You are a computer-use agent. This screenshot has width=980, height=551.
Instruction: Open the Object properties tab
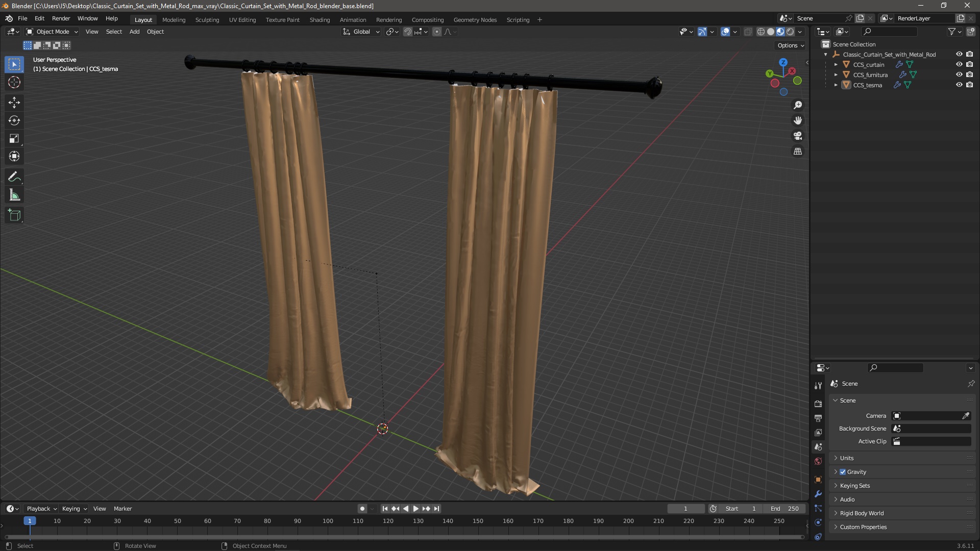tap(818, 480)
